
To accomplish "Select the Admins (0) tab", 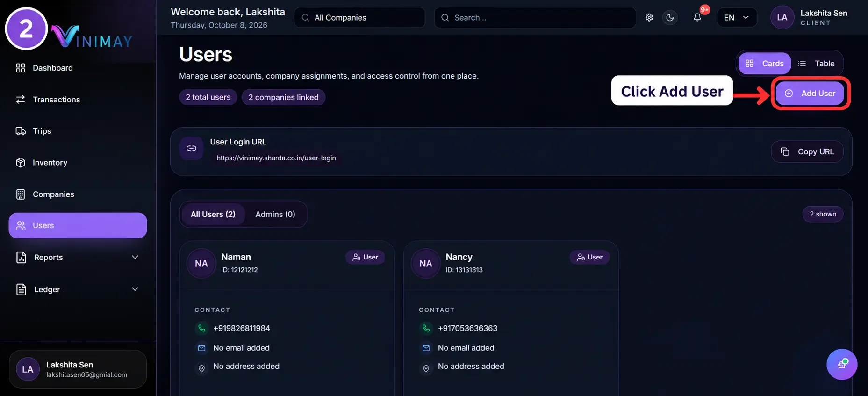I will 275,214.
